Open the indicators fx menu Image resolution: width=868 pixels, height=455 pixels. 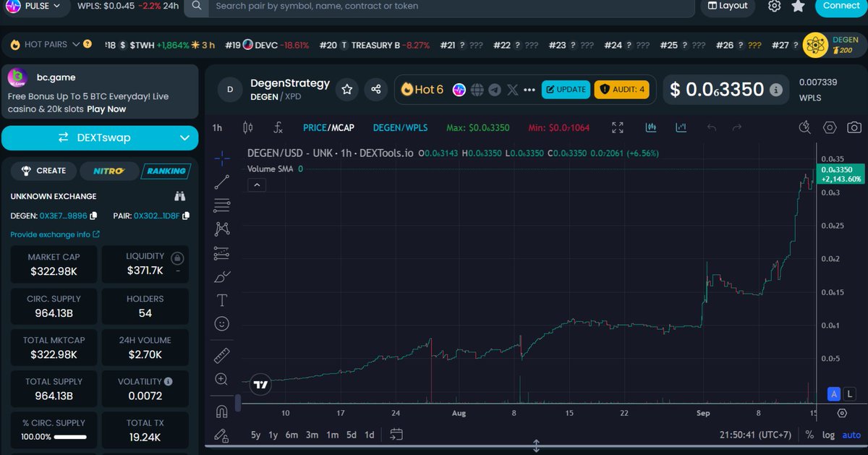(278, 128)
